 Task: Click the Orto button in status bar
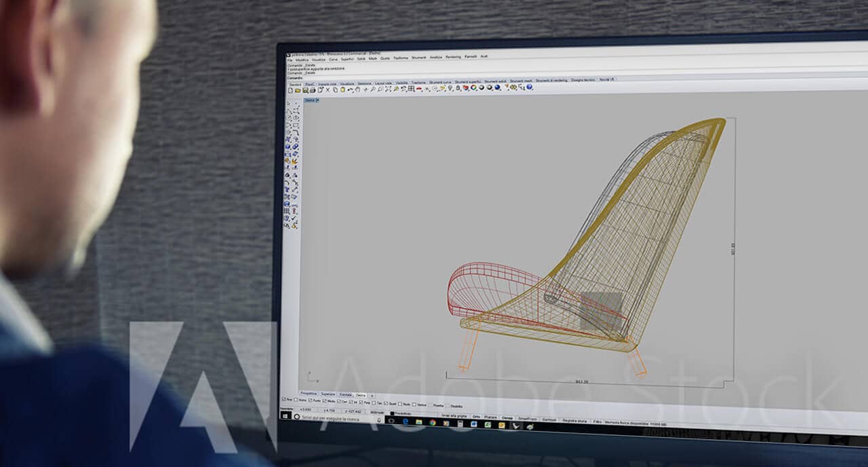point(476,417)
